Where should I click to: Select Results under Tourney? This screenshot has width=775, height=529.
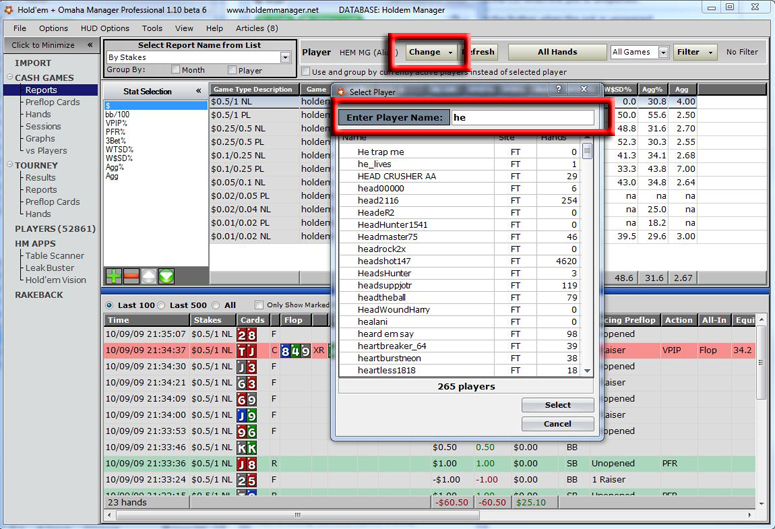click(40, 177)
